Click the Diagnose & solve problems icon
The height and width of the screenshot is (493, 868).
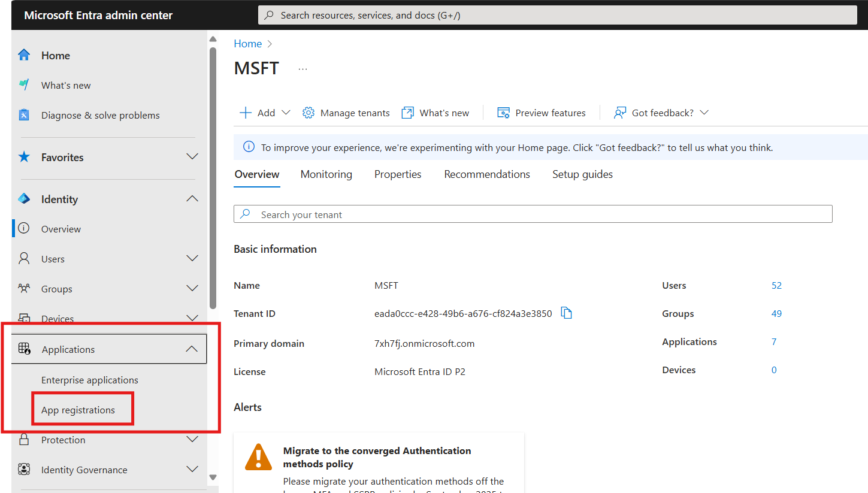point(24,115)
